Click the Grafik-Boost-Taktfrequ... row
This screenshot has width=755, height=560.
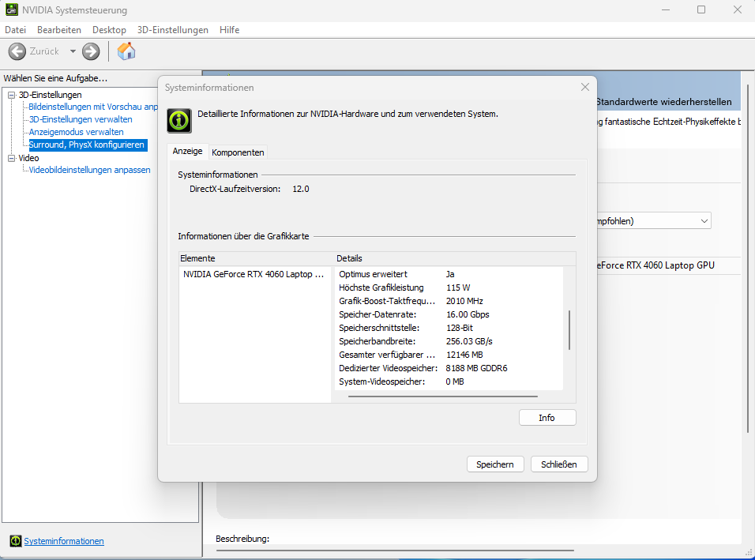[x=449, y=301]
